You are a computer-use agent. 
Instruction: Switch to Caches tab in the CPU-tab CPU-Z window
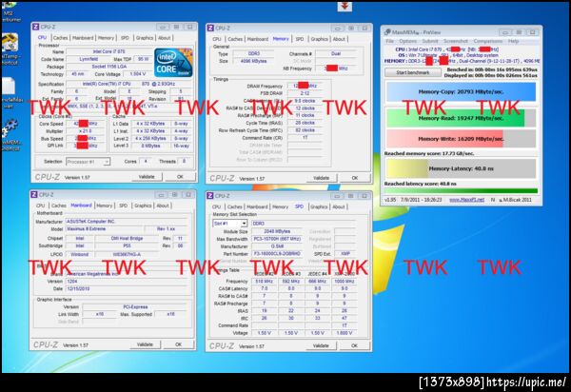(60, 38)
